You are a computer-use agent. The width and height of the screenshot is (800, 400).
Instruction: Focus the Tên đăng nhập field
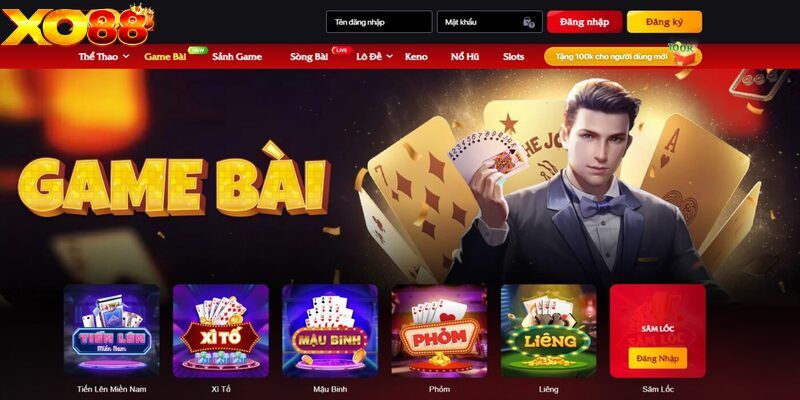[379, 22]
